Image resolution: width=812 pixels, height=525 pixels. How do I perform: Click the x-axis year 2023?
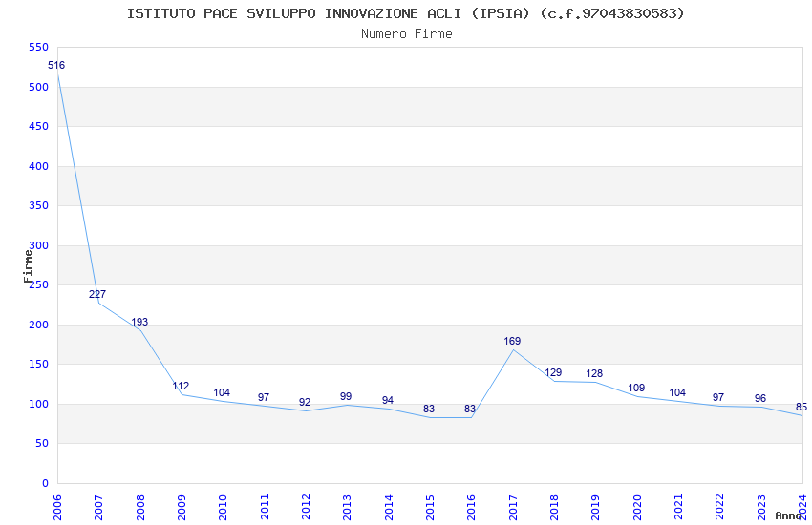[761, 508]
